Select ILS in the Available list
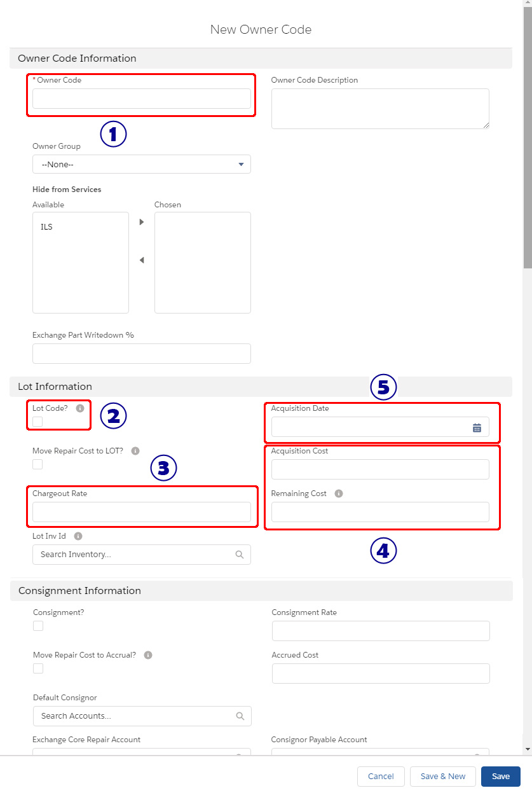 (x=46, y=226)
